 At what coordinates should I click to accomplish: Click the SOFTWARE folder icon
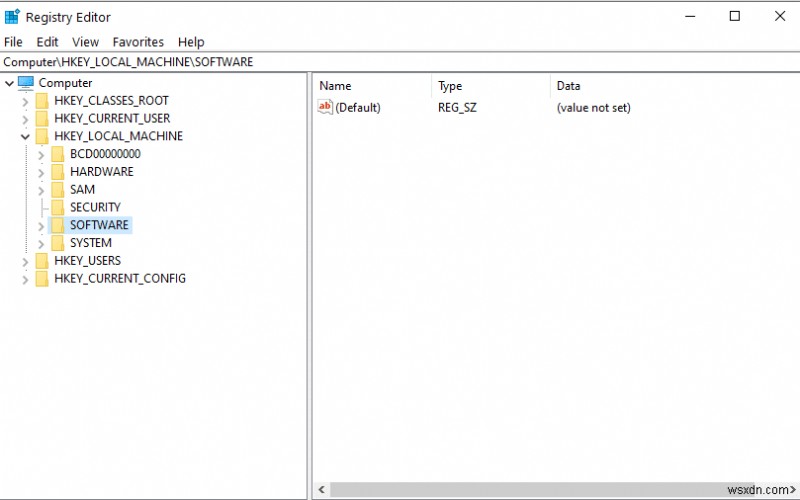click(x=58, y=225)
